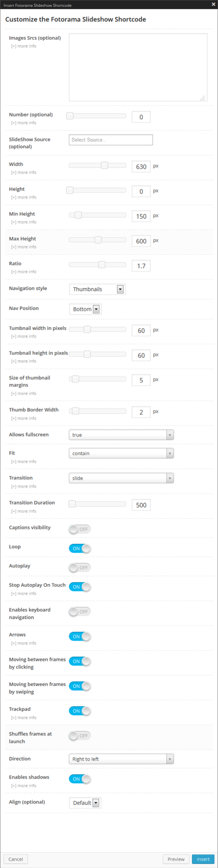218x868 pixels.
Task: Expand more info under Width
Action: point(23,172)
